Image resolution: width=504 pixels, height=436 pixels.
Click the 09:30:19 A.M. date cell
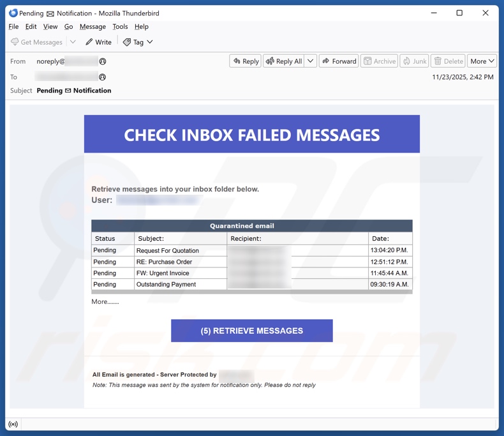pyautogui.click(x=390, y=284)
